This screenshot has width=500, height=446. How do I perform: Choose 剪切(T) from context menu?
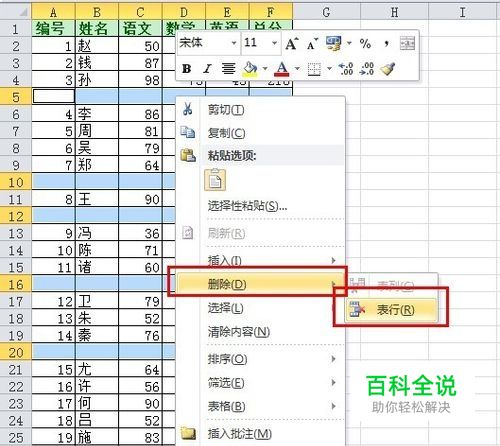261,109
